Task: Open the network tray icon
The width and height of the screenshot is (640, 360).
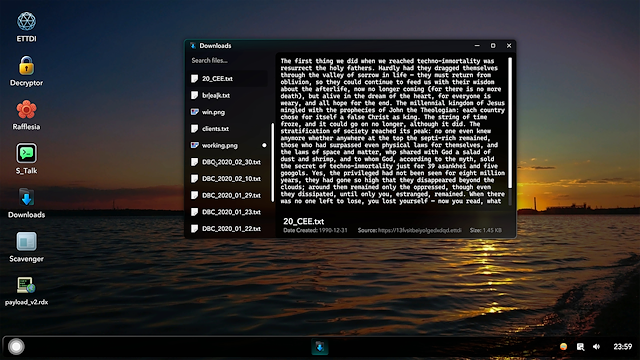Action: [580, 347]
